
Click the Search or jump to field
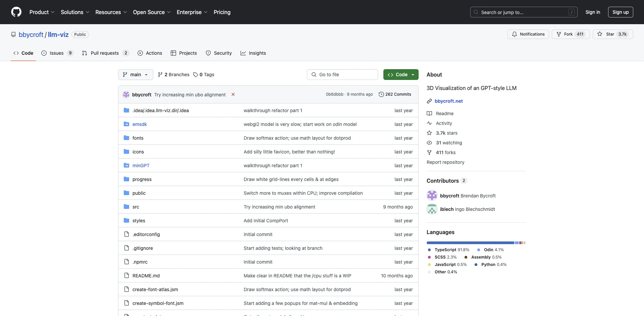pyautogui.click(x=524, y=12)
